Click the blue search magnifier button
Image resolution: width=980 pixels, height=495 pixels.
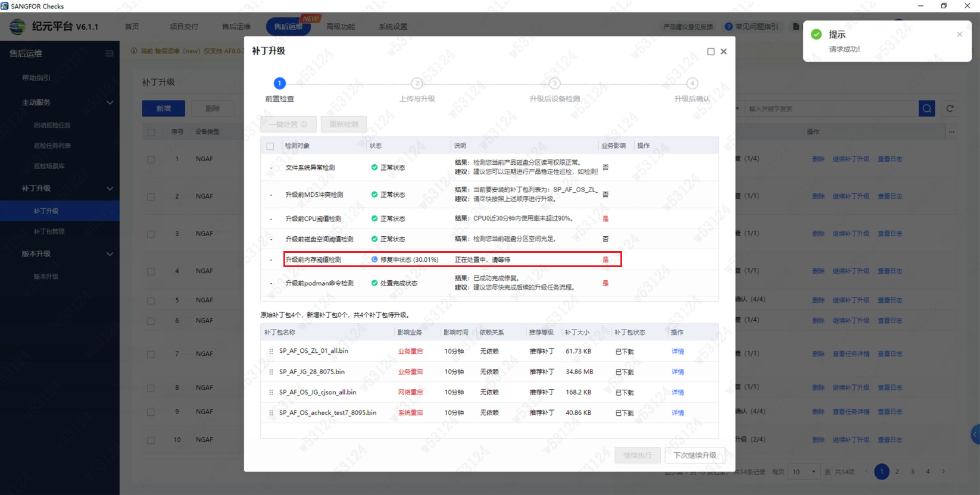coord(926,108)
